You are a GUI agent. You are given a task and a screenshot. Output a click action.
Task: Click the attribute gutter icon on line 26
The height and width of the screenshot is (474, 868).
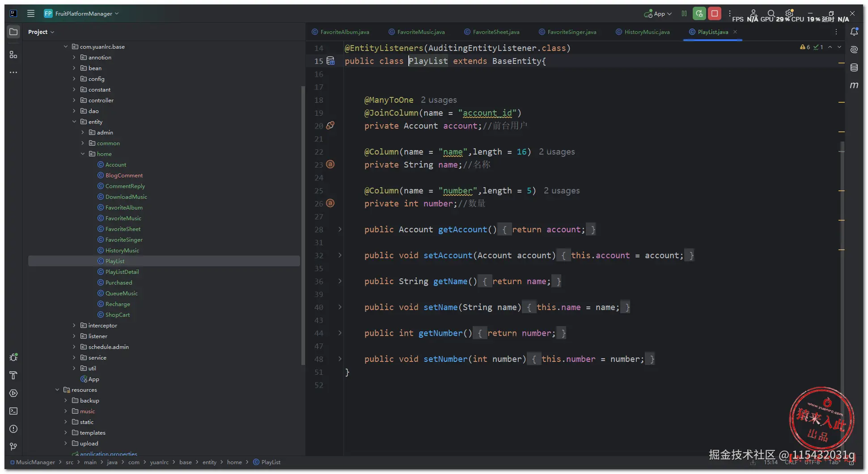click(330, 203)
